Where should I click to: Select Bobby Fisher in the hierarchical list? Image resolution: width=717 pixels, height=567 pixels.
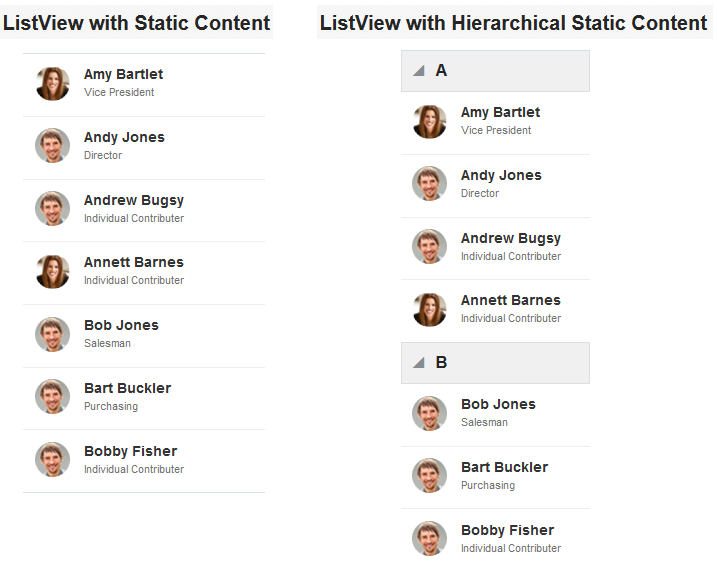(x=495, y=538)
